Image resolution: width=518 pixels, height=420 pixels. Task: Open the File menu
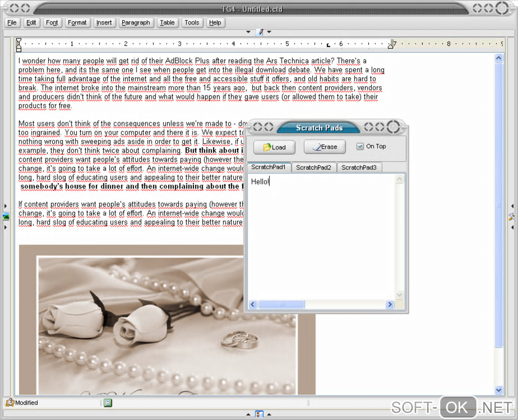[x=12, y=22]
